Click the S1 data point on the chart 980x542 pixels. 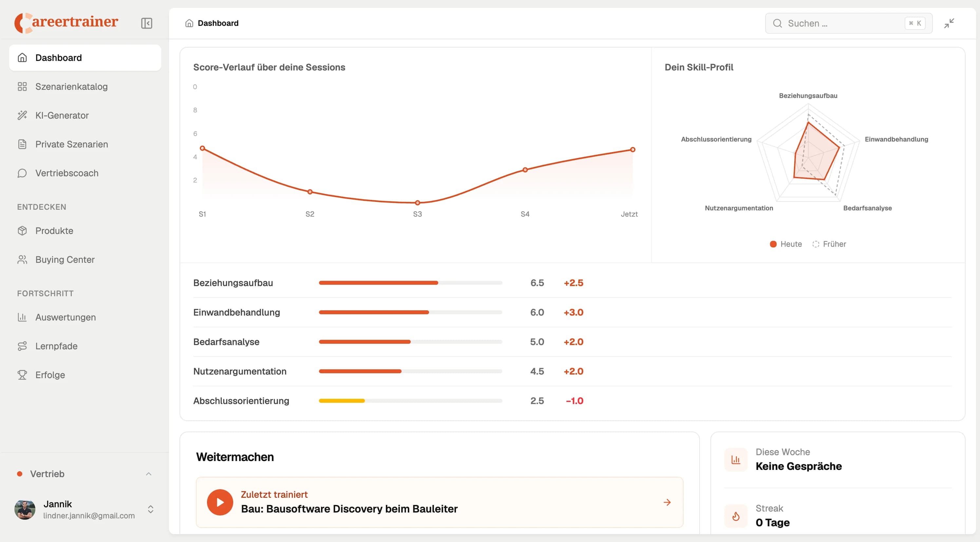202,148
